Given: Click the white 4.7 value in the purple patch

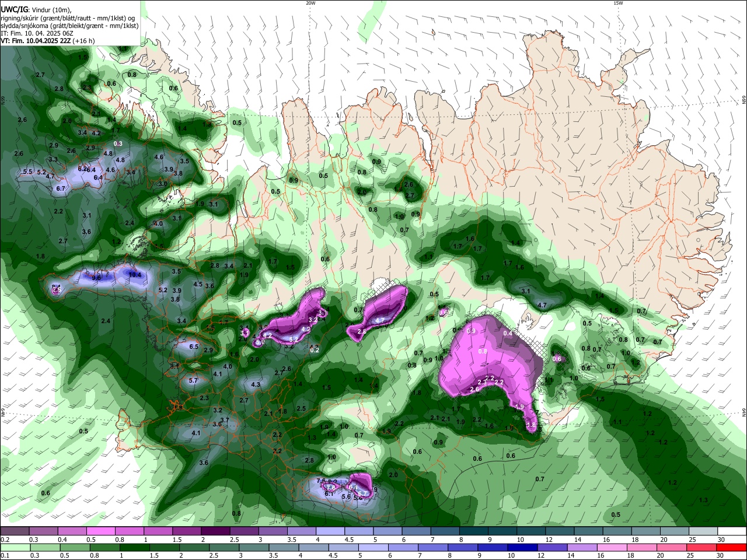Looking at the screenshot, I should tap(379, 320).
